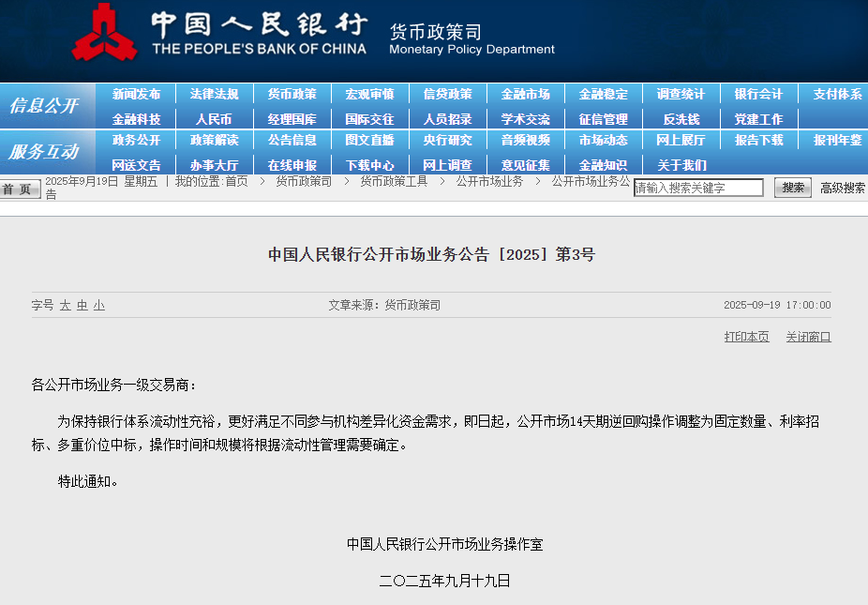Open 政务公开 service link

(136, 140)
